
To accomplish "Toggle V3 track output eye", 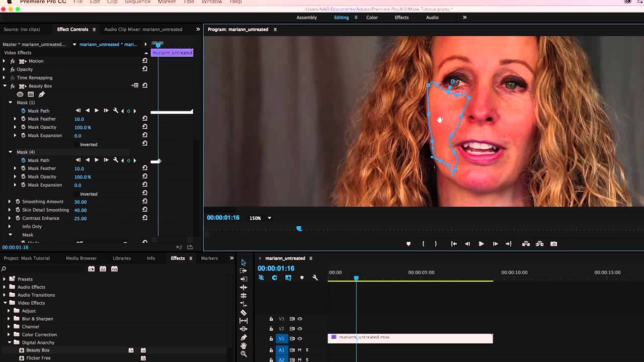I will pyautogui.click(x=300, y=319).
